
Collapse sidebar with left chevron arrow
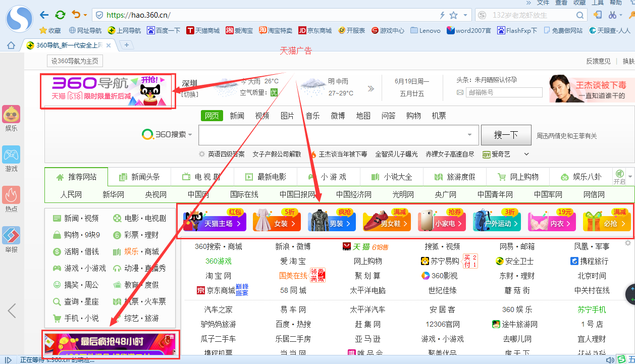(12, 310)
